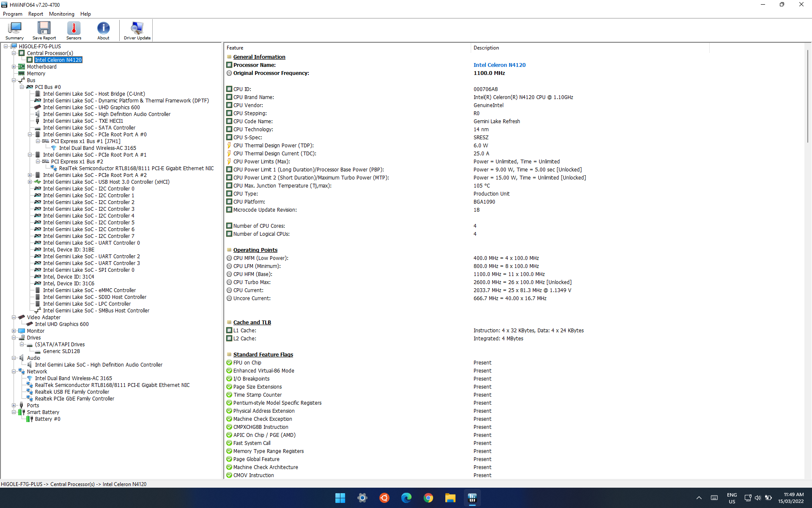Click the Battery #0 tree icon
The image size is (812, 508).
[30, 419]
